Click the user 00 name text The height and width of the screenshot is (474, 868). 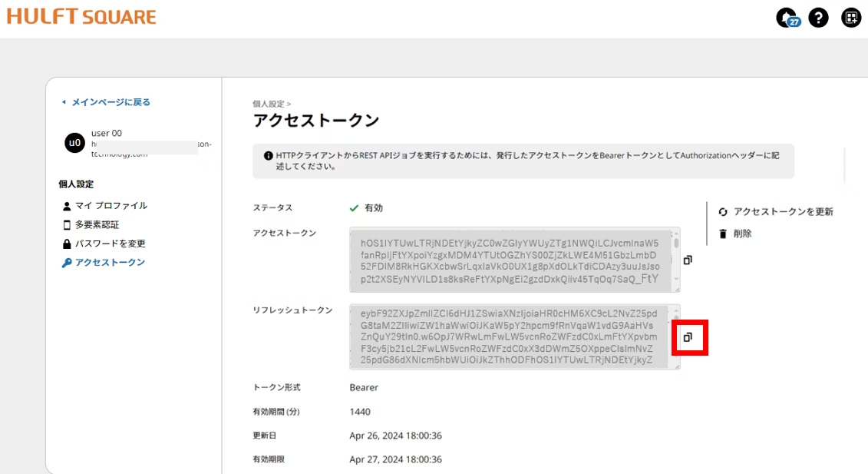pos(106,133)
